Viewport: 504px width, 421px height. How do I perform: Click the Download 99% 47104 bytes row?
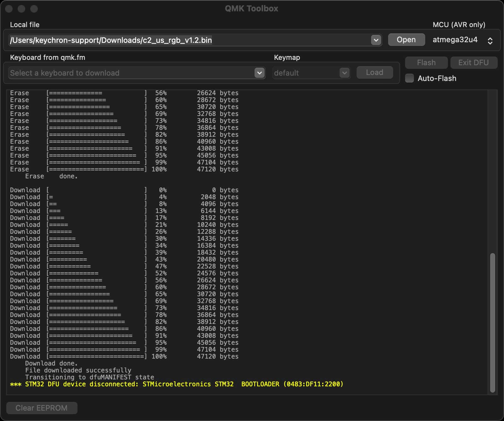[x=124, y=349]
